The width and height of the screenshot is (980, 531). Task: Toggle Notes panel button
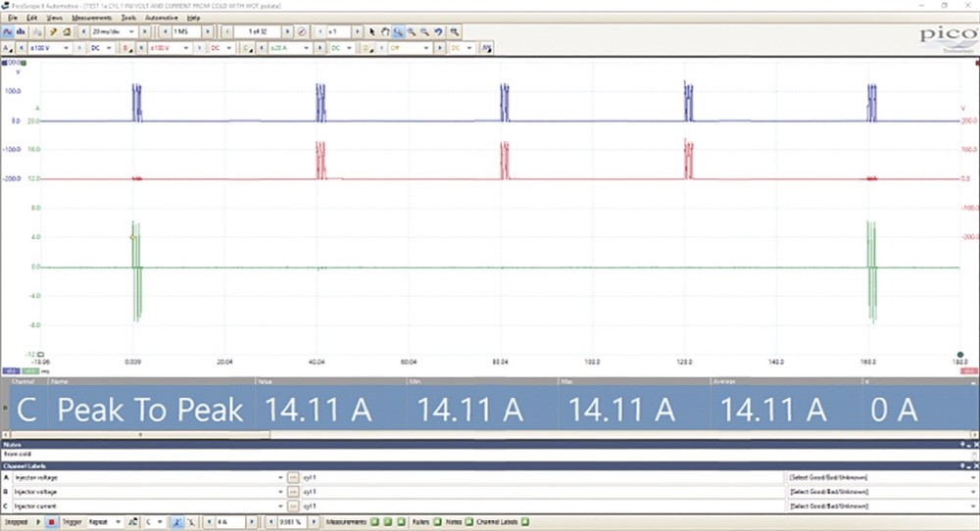(x=468, y=521)
